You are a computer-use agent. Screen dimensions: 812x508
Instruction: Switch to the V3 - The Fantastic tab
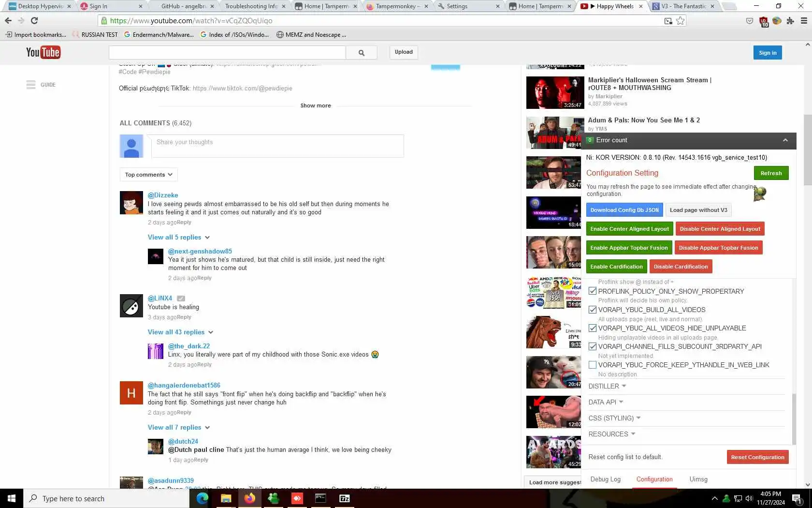[x=684, y=6]
